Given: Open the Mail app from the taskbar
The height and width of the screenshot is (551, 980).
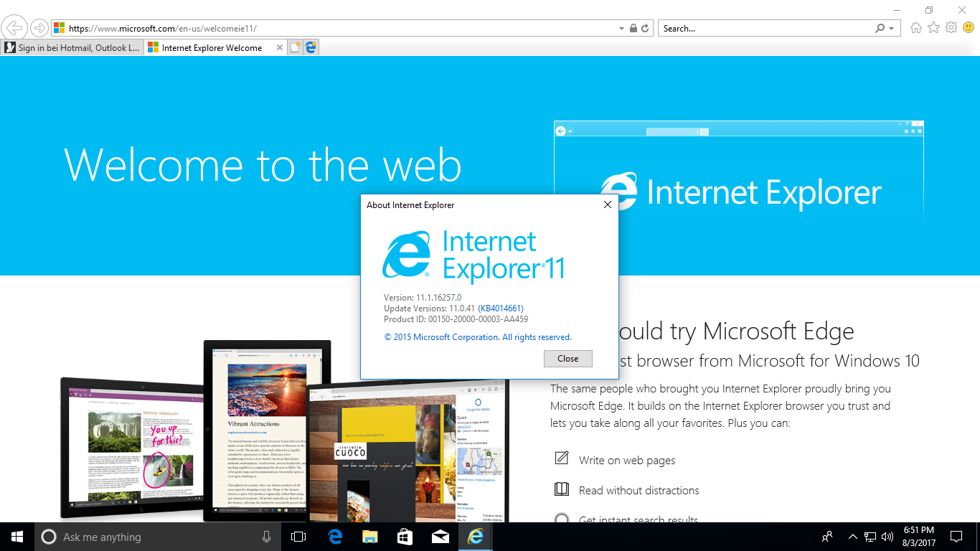Looking at the screenshot, I should click(x=440, y=537).
